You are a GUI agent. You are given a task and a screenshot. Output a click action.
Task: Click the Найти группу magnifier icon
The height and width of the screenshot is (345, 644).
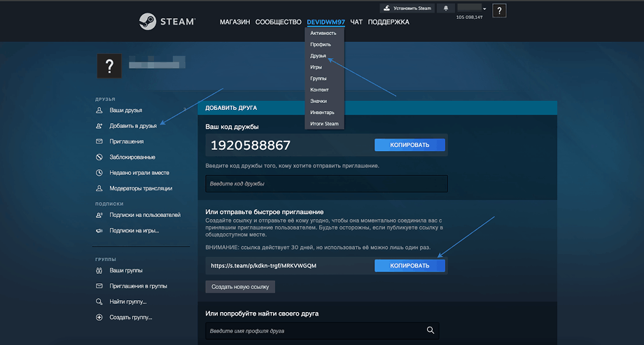coord(99,302)
